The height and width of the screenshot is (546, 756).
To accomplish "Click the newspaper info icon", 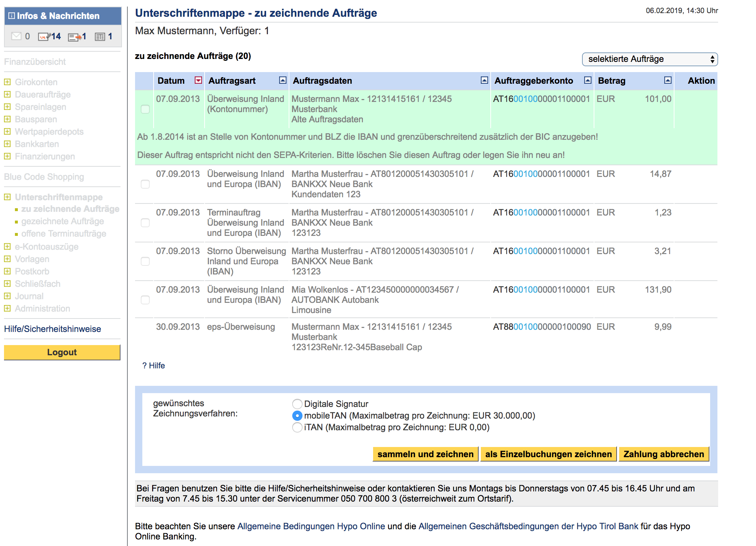I will click(100, 37).
